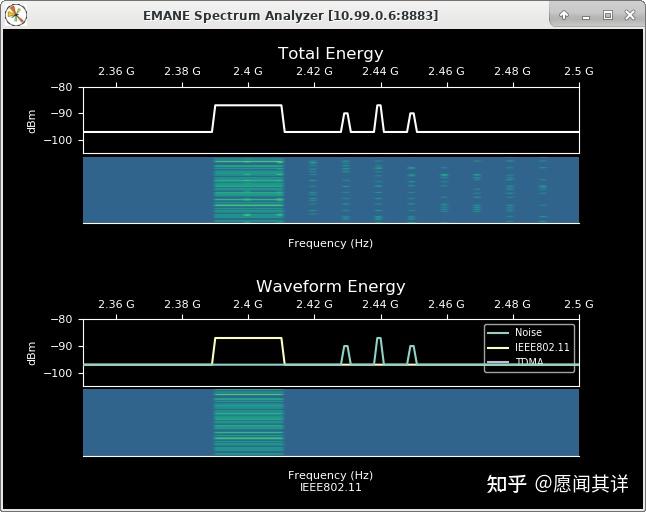This screenshot has width=646, height=512.
Task: Click the 'Total Energy' plot title
Action: click(330, 53)
